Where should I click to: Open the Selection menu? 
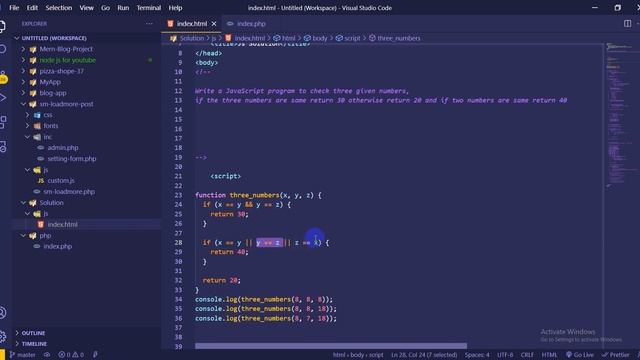pos(59,8)
